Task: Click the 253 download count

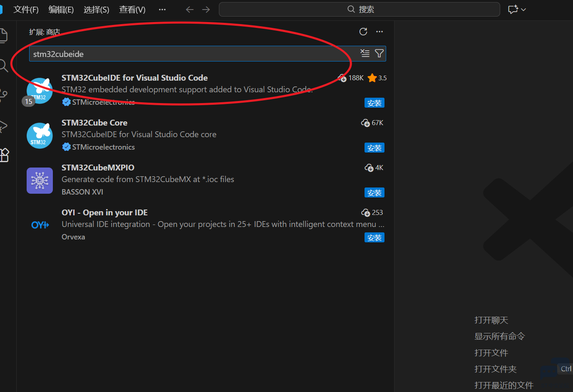Action: pyautogui.click(x=372, y=212)
